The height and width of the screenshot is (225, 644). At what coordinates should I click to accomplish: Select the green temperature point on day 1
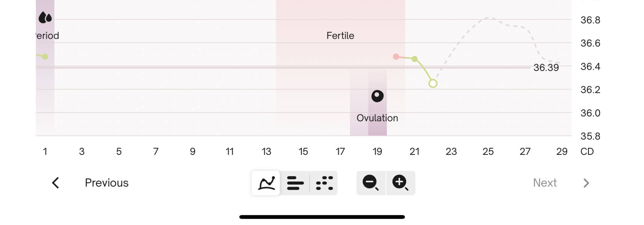pyautogui.click(x=45, y=57)
